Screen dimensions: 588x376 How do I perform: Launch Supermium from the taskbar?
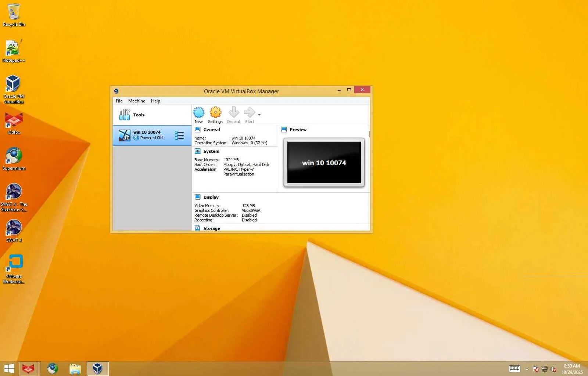click(x=53, y=369)
